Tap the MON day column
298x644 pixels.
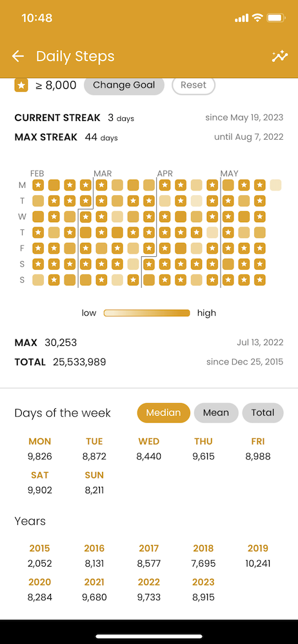(40, 449)
